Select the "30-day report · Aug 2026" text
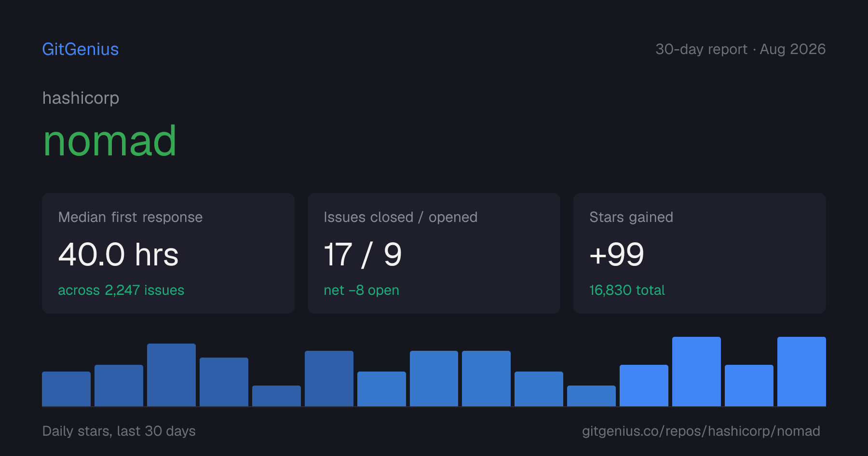868x456 pixels. point(740,49)
